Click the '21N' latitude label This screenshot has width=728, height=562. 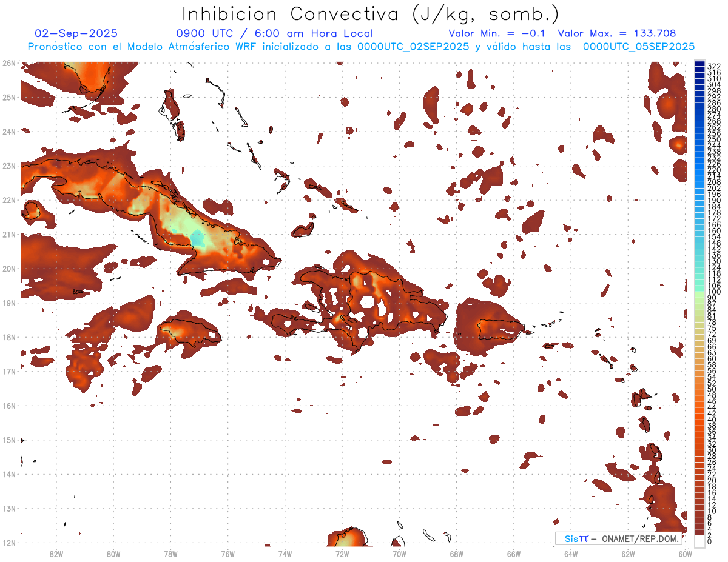(8, 235)
